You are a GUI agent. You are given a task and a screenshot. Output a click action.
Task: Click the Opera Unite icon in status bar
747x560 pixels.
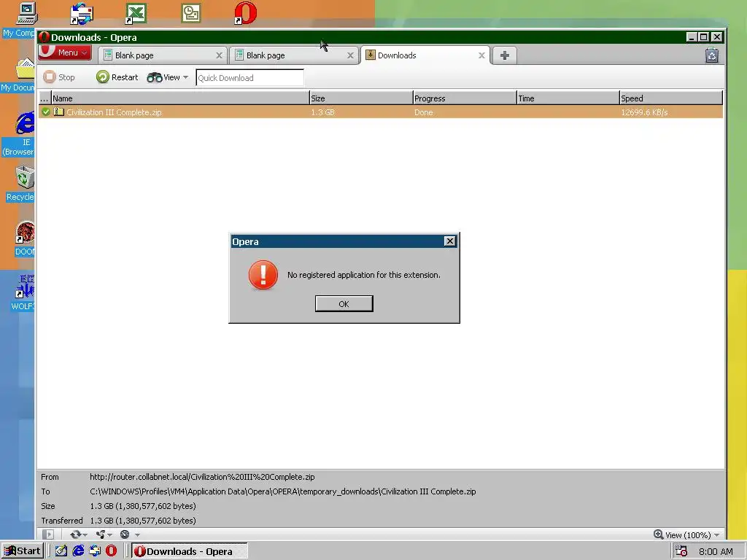click(x=101, y=534)
